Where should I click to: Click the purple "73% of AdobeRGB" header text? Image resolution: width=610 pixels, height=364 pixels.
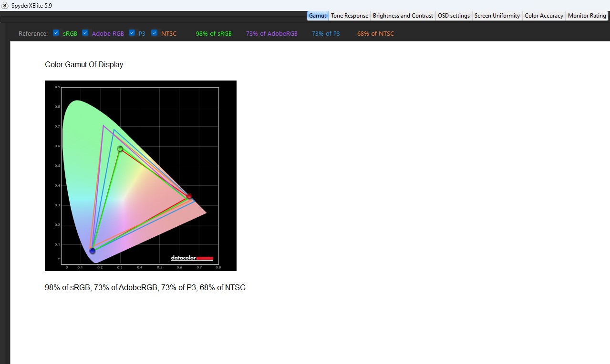tap(271, 34)
